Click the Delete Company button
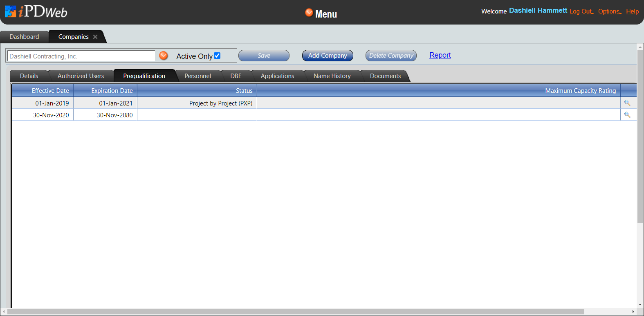 pos(391,56)
